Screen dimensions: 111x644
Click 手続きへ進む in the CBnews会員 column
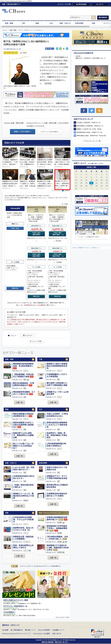(15, 228)
